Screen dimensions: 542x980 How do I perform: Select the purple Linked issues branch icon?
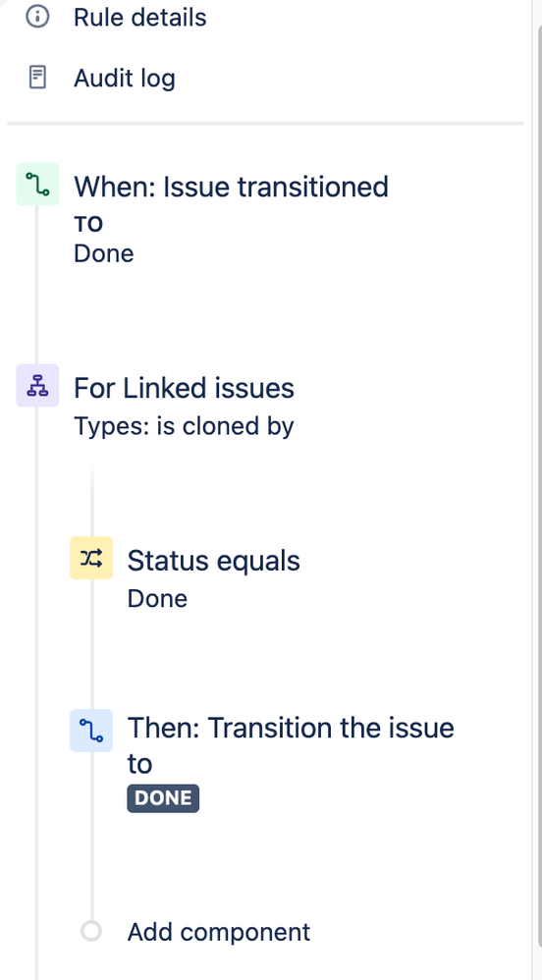pyautogui.click(x=37, y=386)
